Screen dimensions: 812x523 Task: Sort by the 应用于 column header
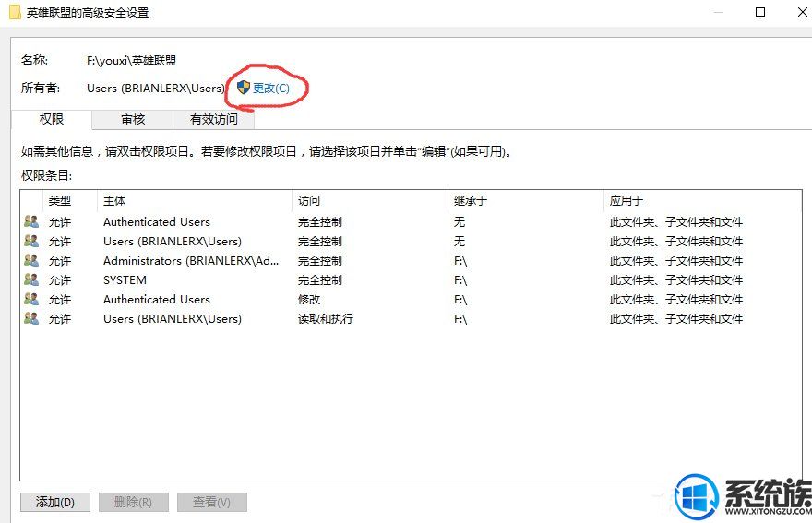(x=702, y=201)
